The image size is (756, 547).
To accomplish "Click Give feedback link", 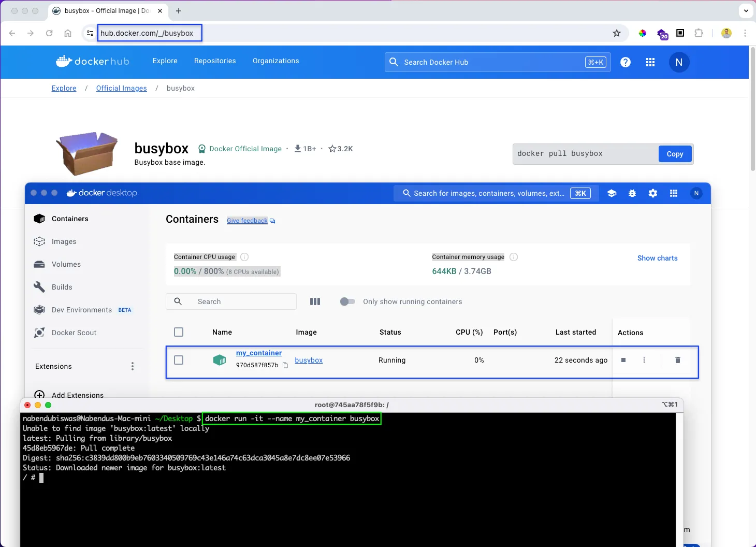I will click(247, 221).
